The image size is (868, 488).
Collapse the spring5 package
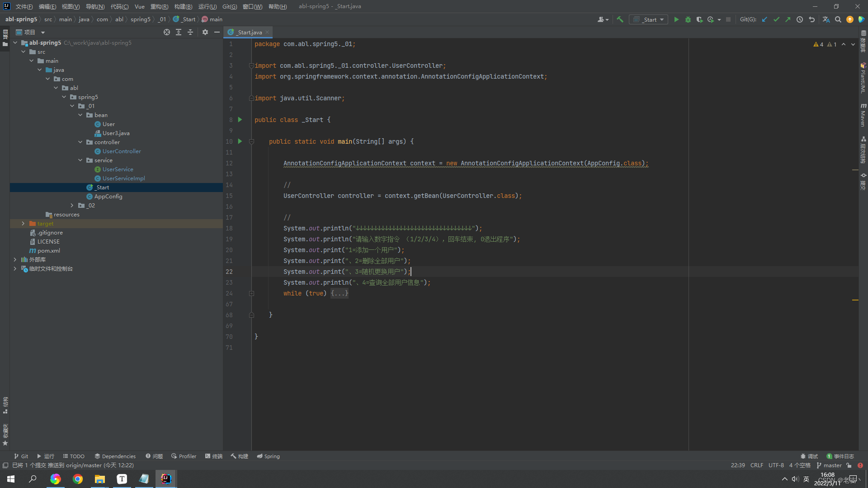(64, 97)
